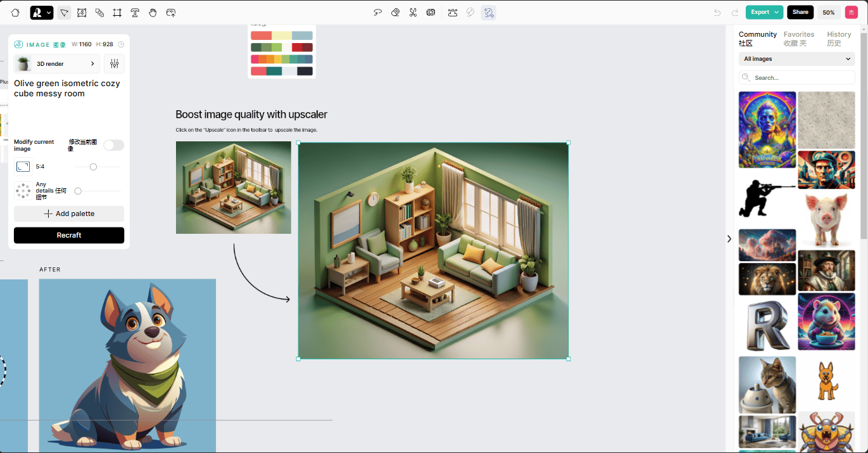868x453 pixels.
Task: Toggle Modify current image switch
Action: coord(113,145)
